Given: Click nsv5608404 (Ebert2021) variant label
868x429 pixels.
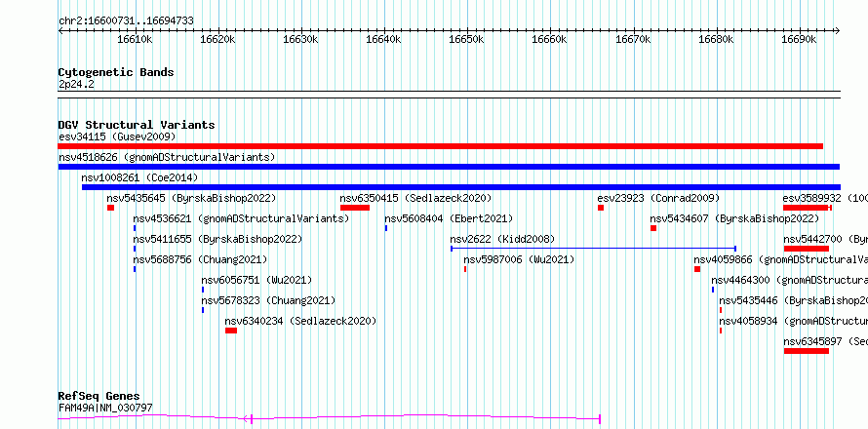Looking at the screenshot, I should coord(449,218).
